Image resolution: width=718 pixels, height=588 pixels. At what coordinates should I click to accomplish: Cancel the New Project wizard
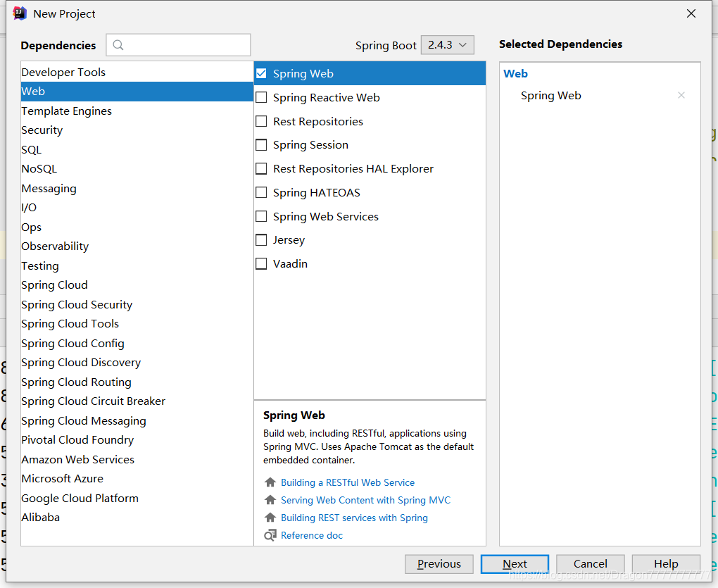point(591,564)
